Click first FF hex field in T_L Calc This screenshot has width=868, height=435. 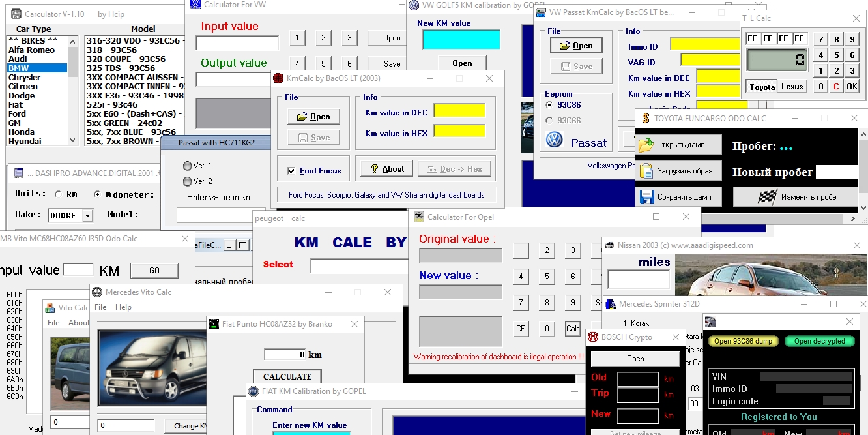point(753,38)
